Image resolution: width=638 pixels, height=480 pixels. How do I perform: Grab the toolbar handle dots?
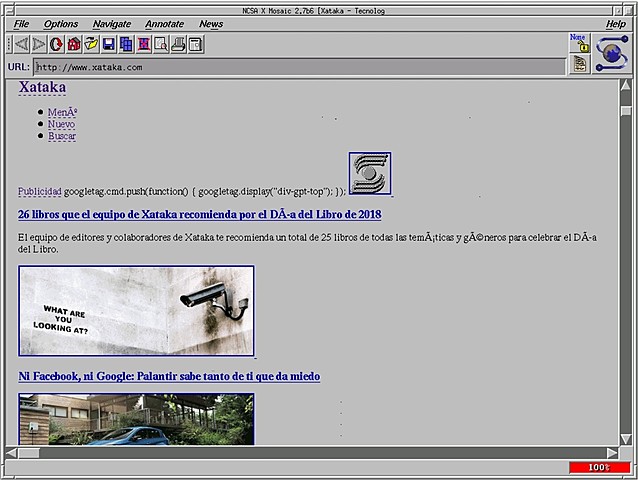[x=9, y=44]
